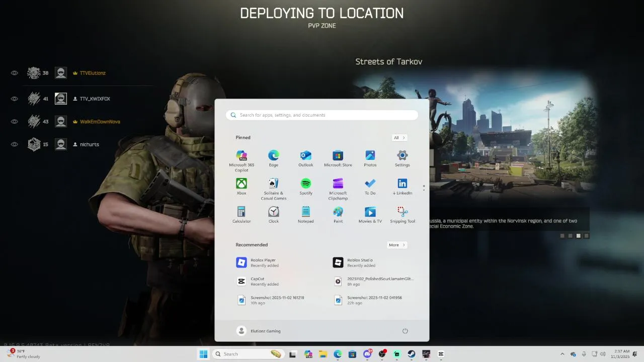
Task: Open Clock pinned app
Action: [x=274, y=215]
